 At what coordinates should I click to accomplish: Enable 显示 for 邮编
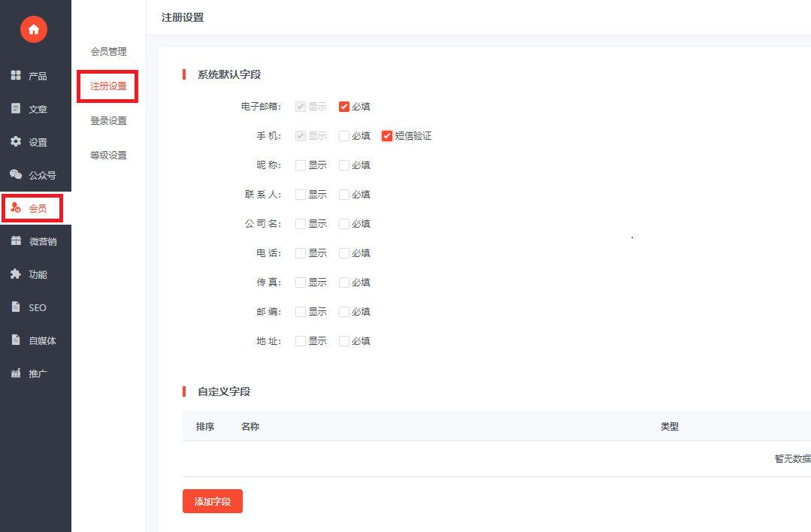301,312
